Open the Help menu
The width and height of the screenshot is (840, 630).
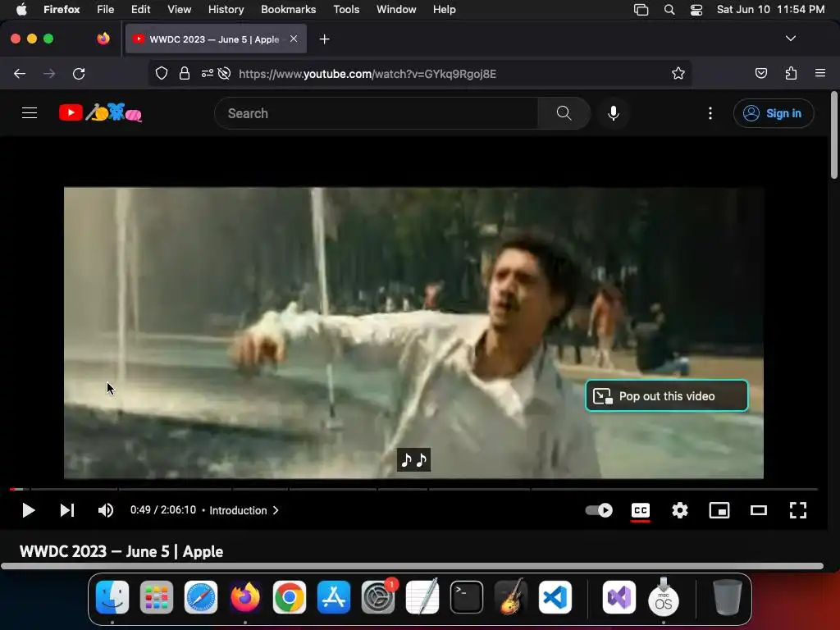point(445,9)
